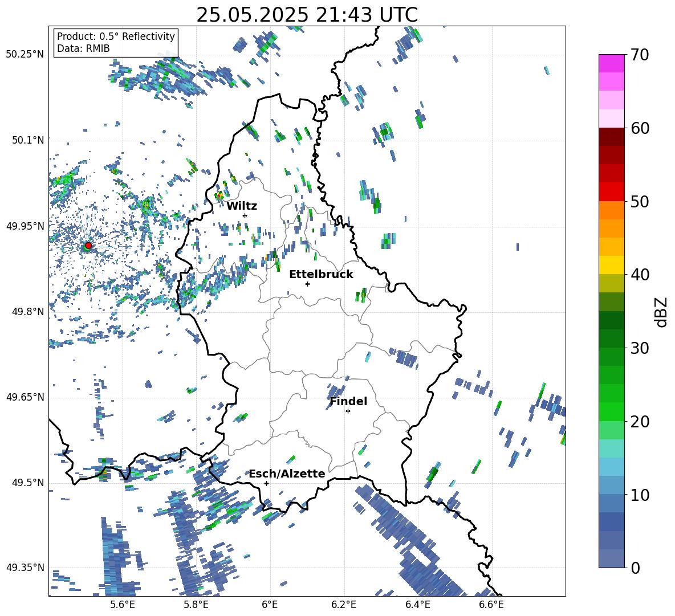The height and width of the screenshot is (616, 675).
Task: Click the magenta top segment of colorbar
Action: click(611, 63)
